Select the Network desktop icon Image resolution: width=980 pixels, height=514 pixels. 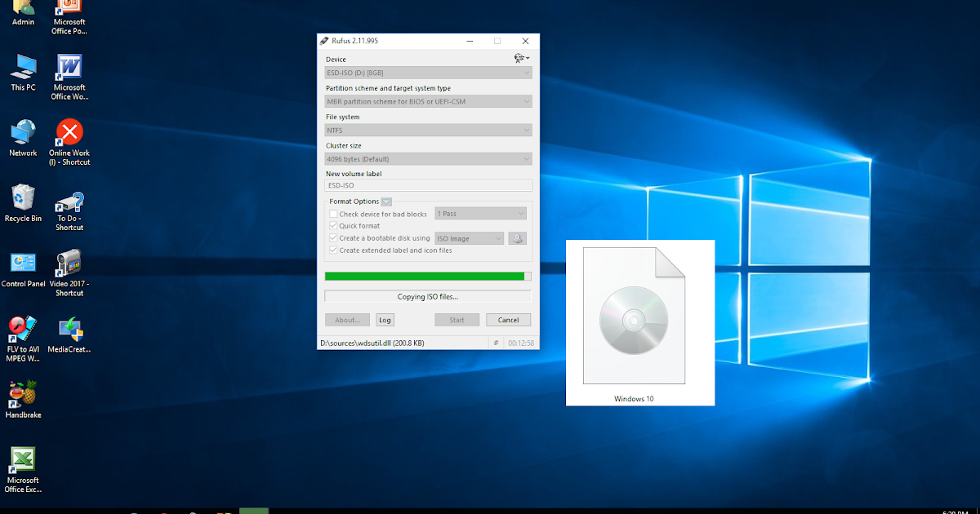pos(23,138)
